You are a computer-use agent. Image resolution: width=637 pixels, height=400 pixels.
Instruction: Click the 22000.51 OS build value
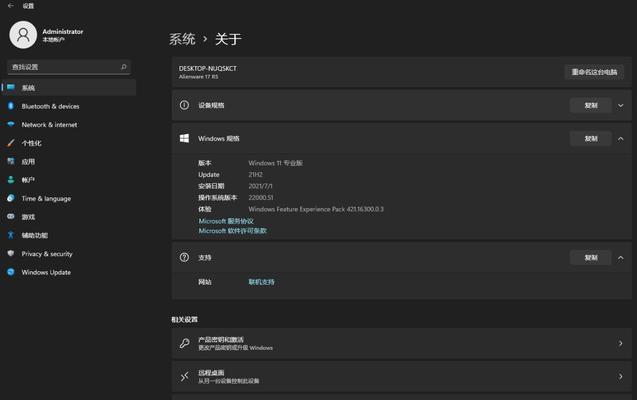pos(261,198)
